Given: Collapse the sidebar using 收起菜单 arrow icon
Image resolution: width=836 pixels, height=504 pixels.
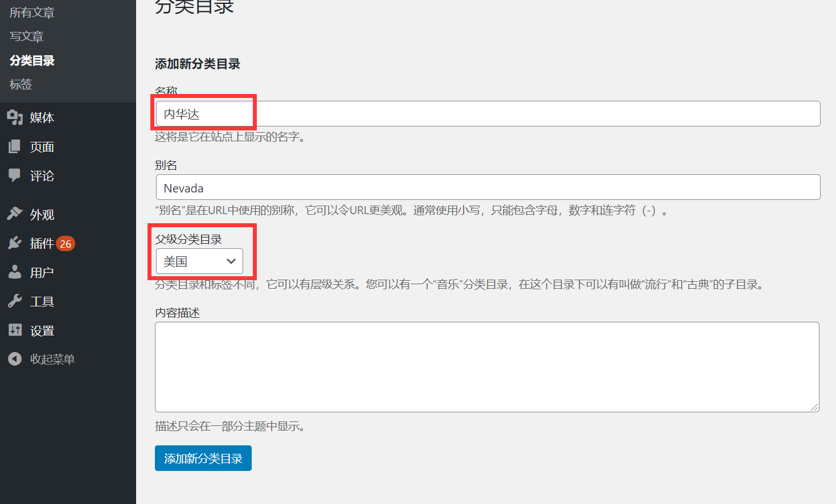Looking at the screenshot, I should pos(15,359).
